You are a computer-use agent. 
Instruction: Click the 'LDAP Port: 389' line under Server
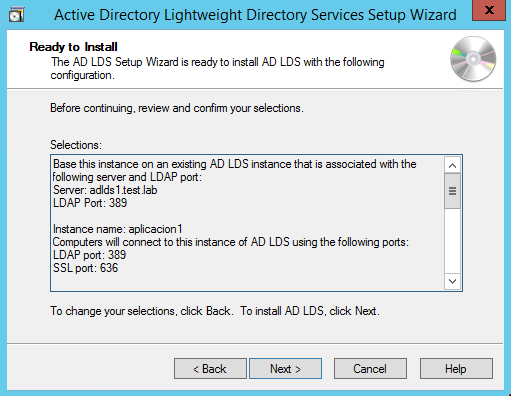point(90,203)
